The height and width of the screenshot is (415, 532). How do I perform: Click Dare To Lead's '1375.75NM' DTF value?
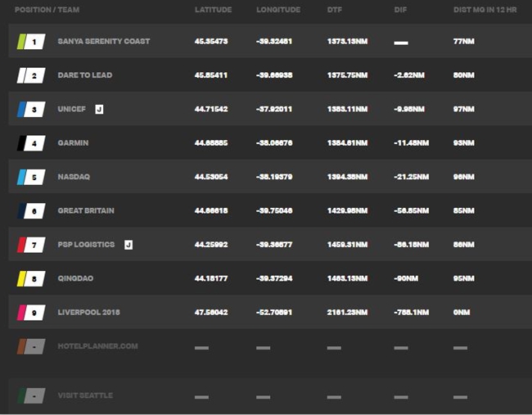347,75
